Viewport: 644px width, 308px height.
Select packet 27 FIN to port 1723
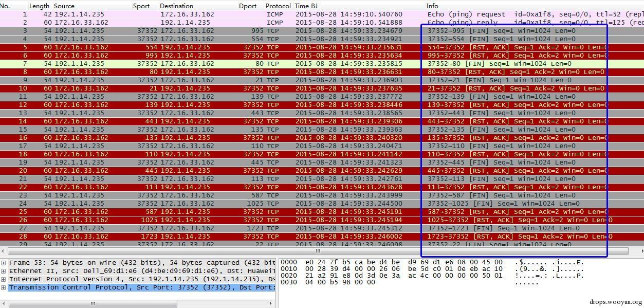[x=206, y=228]
